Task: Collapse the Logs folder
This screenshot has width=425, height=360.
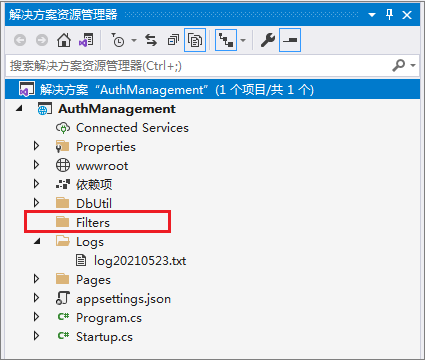Action: (37, 241)
